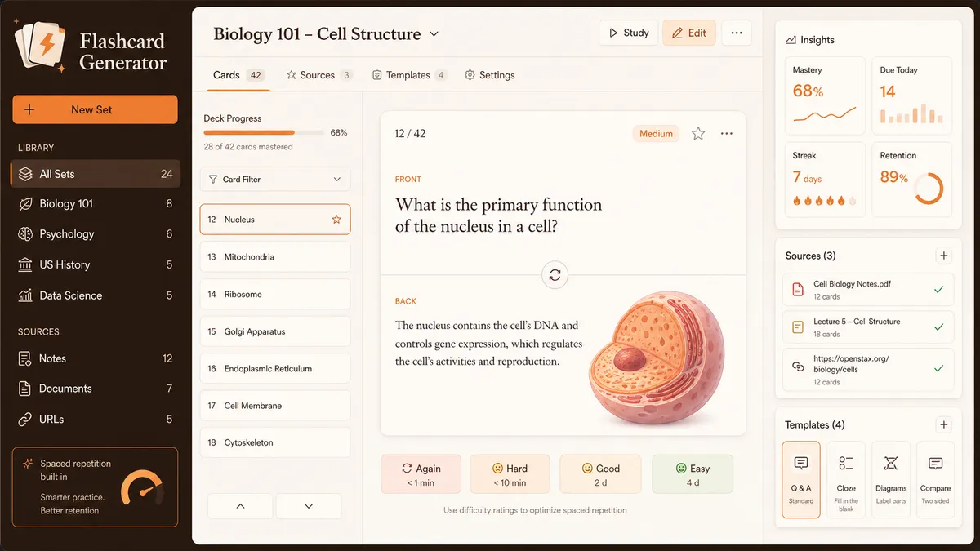The width and height of the screenshot is (980, 551).
Task: Expand the Biology 101 deck title dropdown
Action: pos(434,34)
